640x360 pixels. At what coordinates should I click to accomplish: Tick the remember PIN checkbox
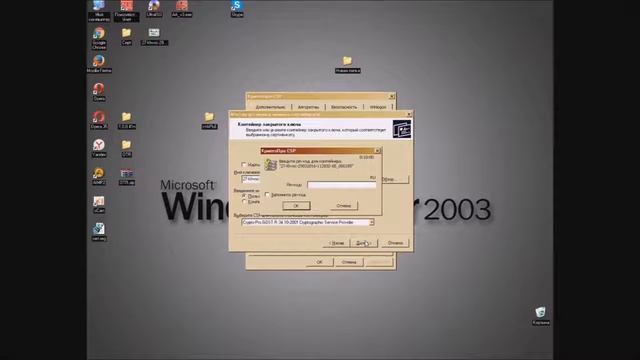tap(267, 195)
